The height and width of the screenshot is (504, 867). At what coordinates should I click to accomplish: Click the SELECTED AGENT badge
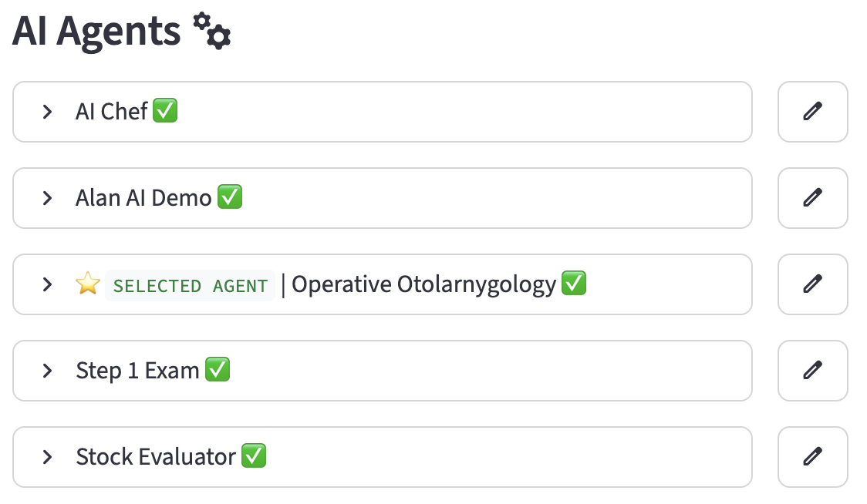click(191, 286)
